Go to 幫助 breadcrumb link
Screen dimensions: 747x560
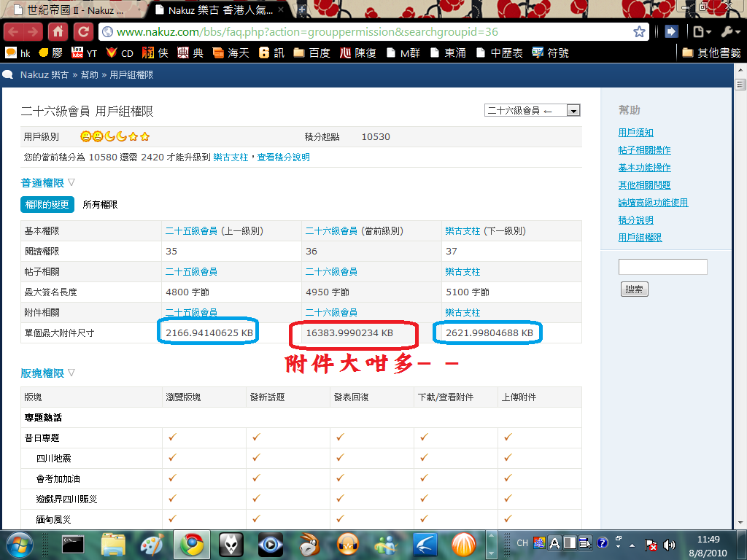[89, 75]
